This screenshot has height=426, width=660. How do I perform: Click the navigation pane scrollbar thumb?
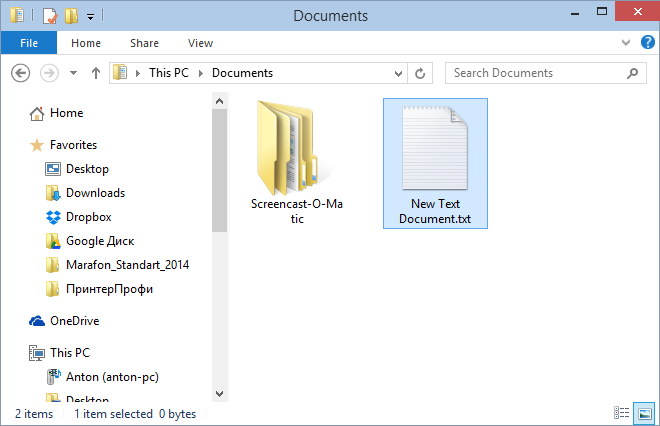click(219, 170)
